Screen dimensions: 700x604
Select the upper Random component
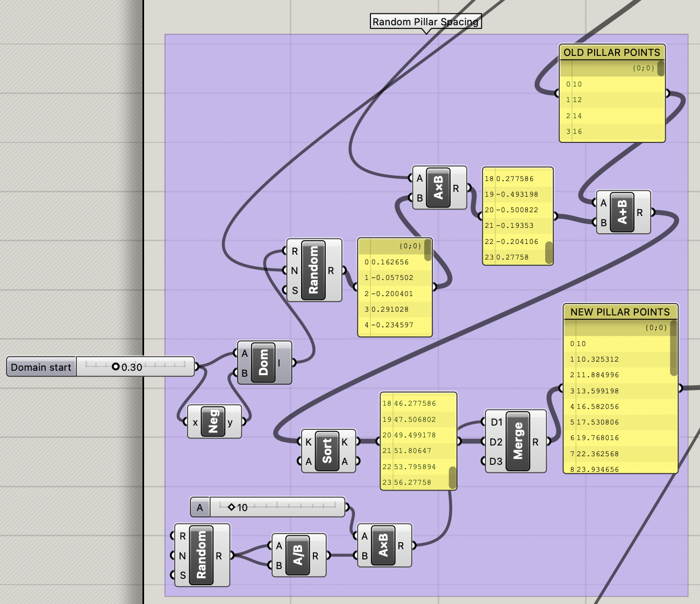pyautogui.click(x=314, y=270)
